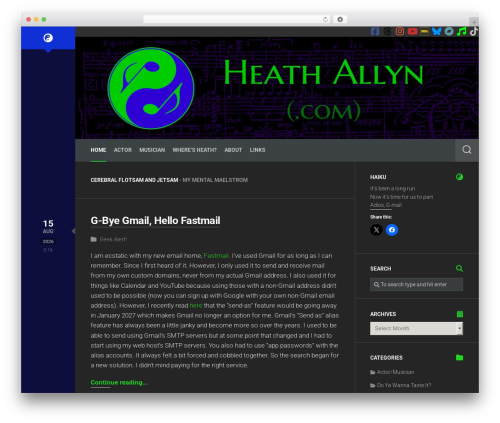Click the 'My Mental Maelstrom' subtitle text

[x=215, y=180]
